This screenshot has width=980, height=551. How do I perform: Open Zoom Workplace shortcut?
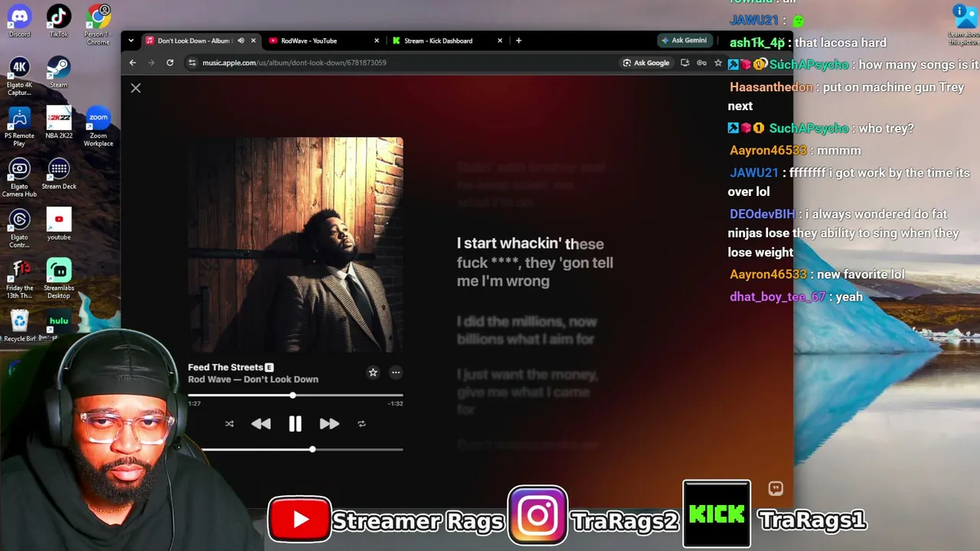[x=98, y=126]
